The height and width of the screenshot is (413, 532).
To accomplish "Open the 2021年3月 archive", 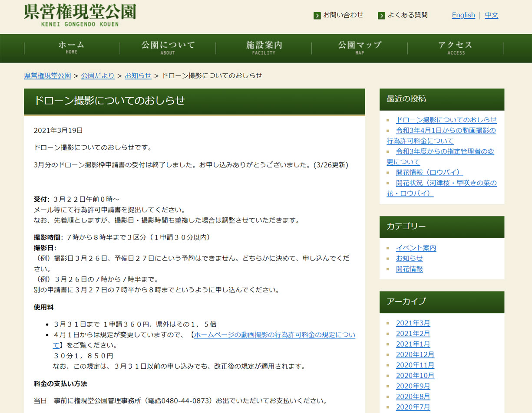I will (413, 323).
